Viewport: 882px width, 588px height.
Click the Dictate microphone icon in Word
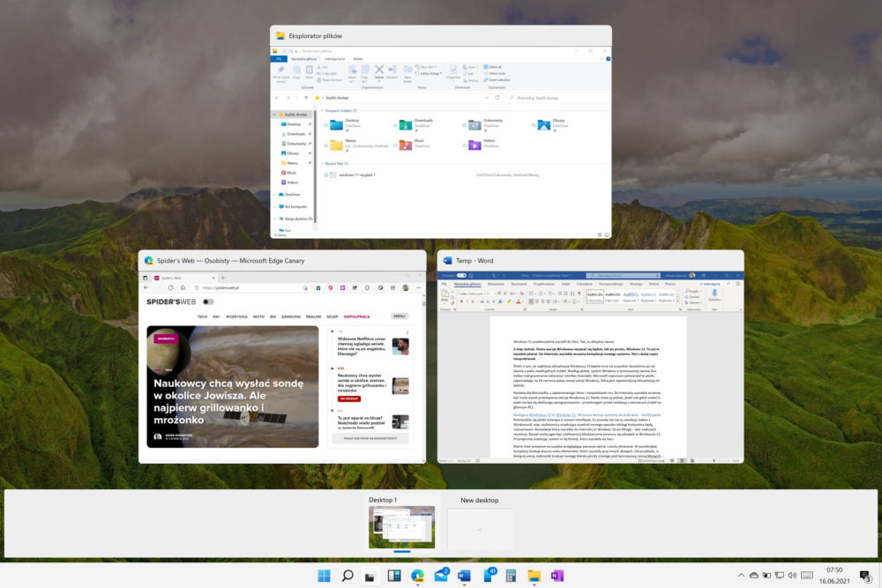[714, 295]
